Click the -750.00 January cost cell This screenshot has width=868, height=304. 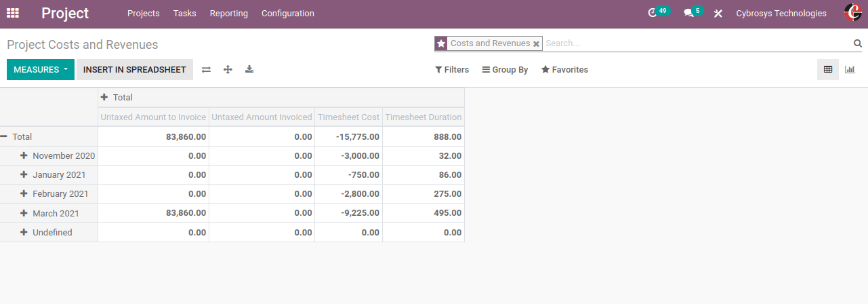348,174
